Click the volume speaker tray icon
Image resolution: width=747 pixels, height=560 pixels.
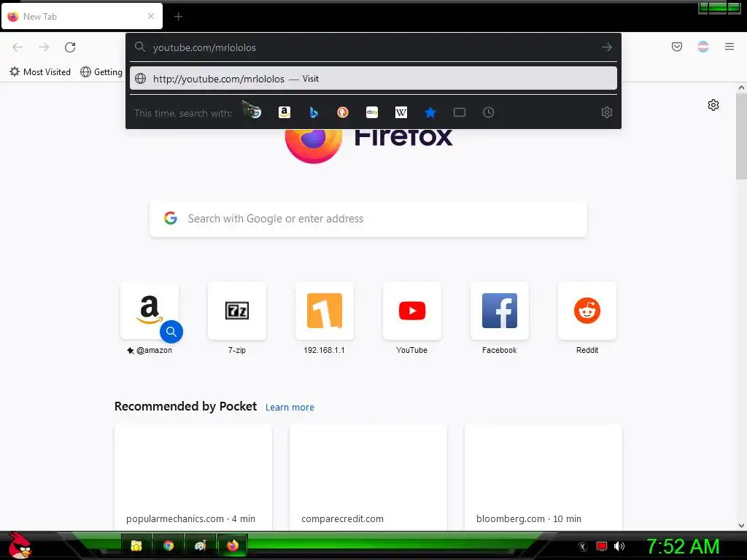click(619, 546)
